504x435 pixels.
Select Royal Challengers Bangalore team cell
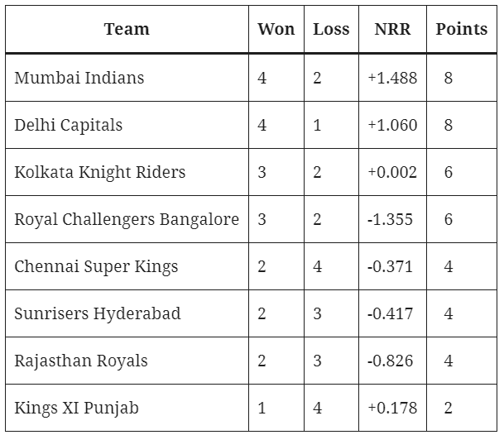[x=127, y=219]
